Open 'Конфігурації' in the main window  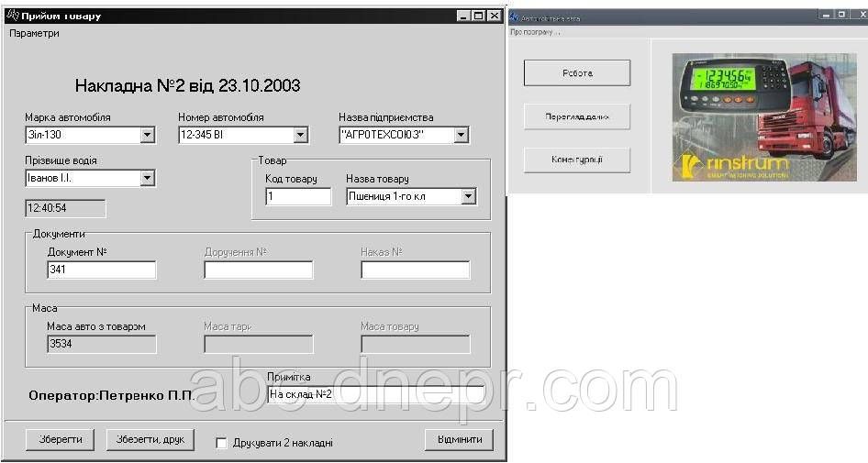(x=577, y=160)
